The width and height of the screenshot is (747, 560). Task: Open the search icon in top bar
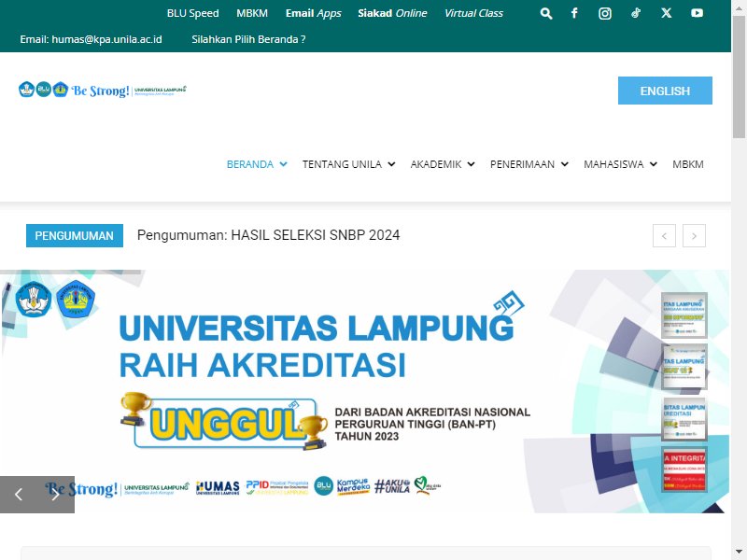(546, 13)
